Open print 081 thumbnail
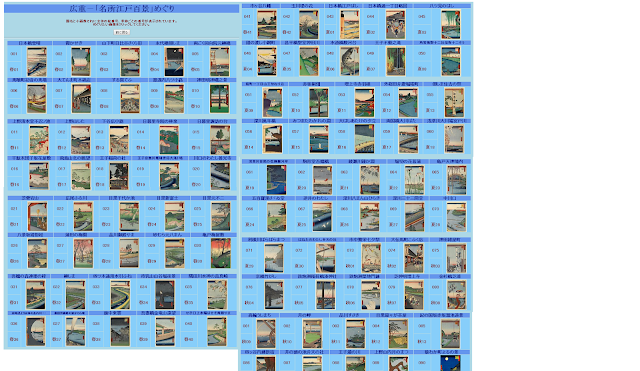This screenshot has width=640, height=371. tap(266, 334)
